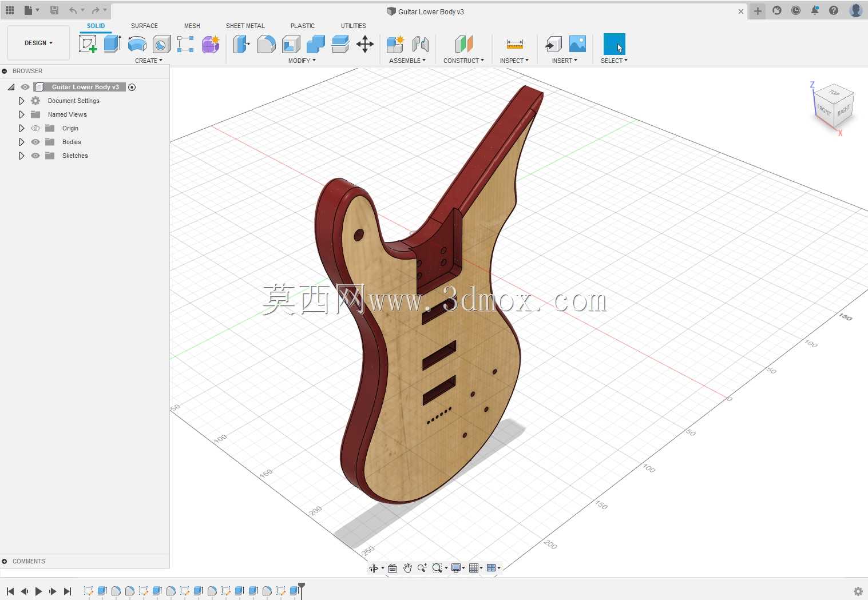
Task: Open the CREATE dropdown menu
Action: (x=149, y=61)
